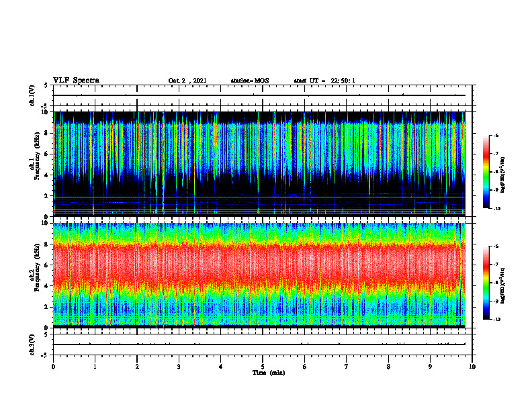The width and height of the screenshot is (532, 411).
Task: Click time axis tick label "2"
Action: pos(137,367)
